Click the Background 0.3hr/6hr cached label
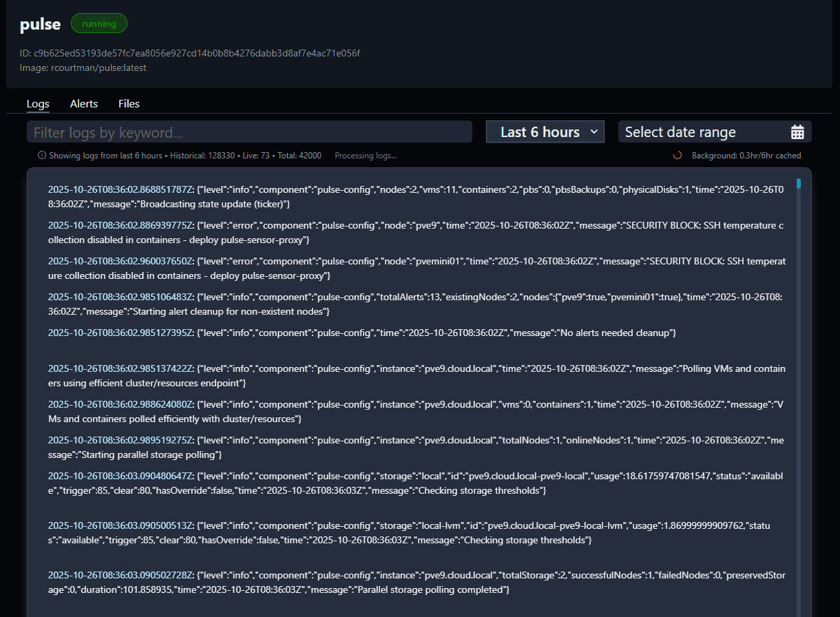This screenshot has width=840, height=617. pos(746,156)
